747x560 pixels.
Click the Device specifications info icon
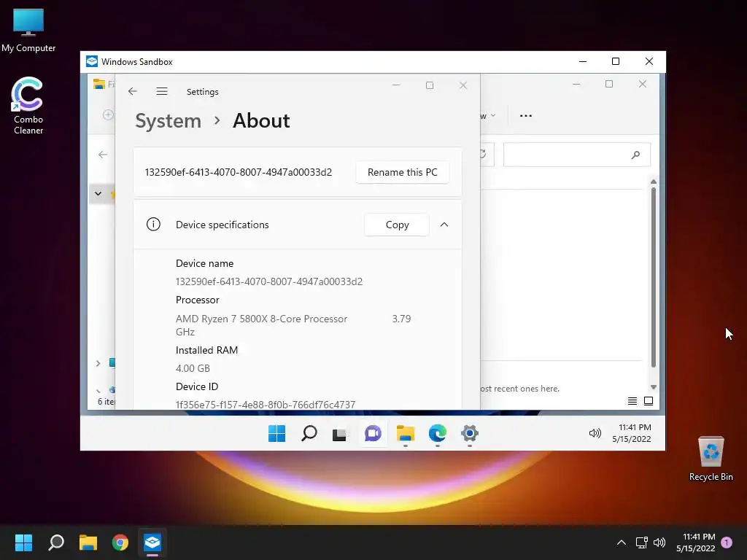[x=153, y=225]
